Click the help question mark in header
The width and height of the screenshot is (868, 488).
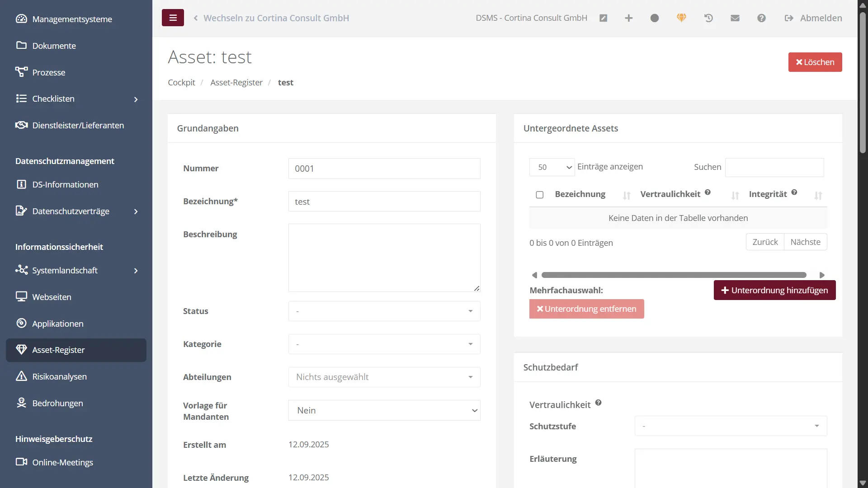point(761,18)
